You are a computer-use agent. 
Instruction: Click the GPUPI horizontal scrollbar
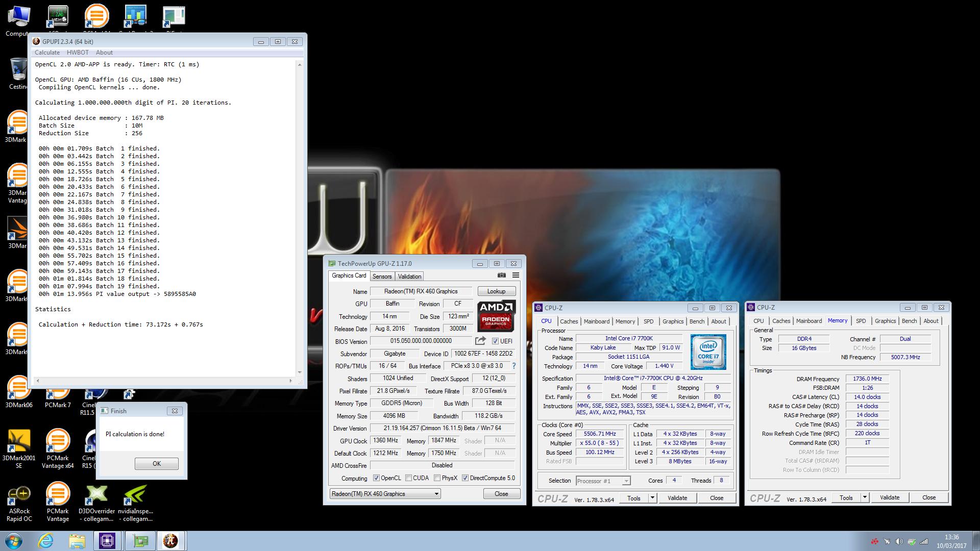(x=164, y=381)
